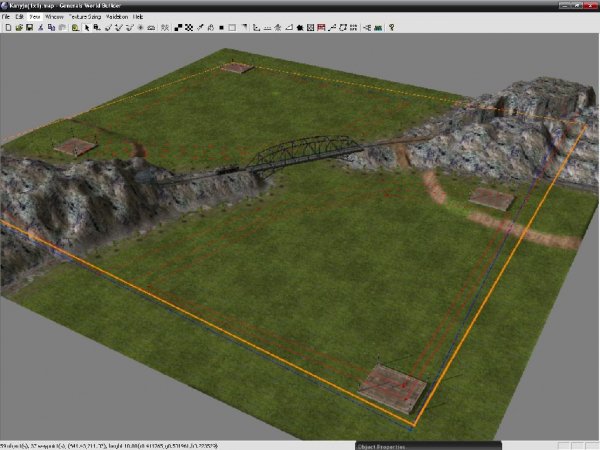Click the Paste toolbar icon
This screenshot has height=450, width=600.
61,27
